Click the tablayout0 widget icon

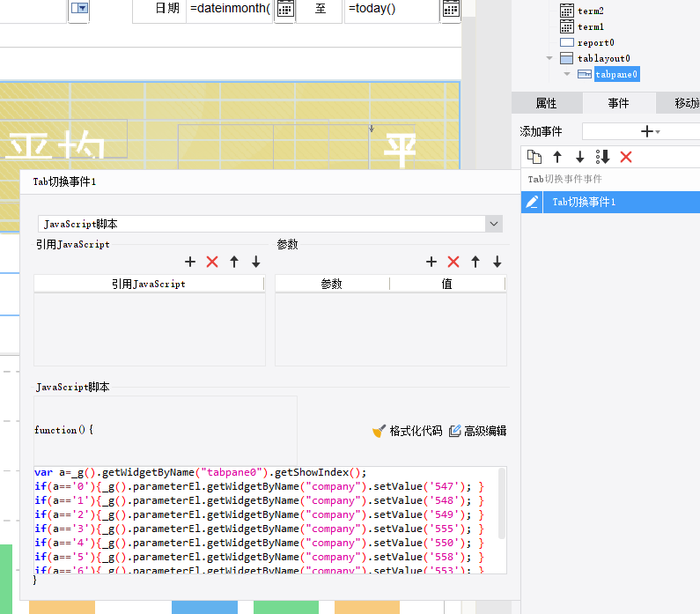(566, 58)
